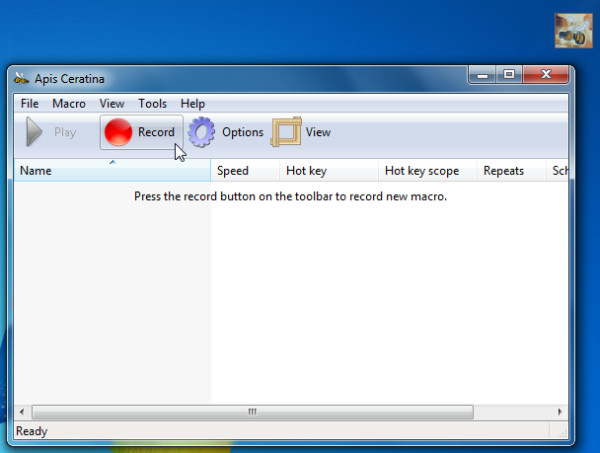Screen dimensions: 600x453
Task: Click the Speed column header
Action: (x=245, y=170)
